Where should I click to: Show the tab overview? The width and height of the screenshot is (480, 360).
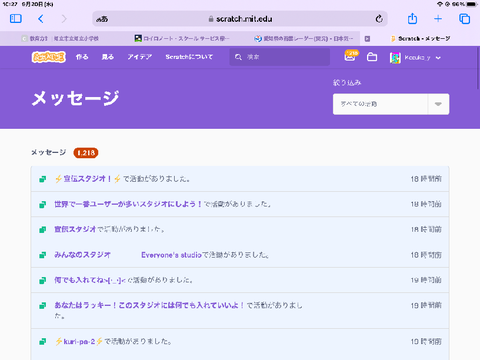[x=464, y=19]
